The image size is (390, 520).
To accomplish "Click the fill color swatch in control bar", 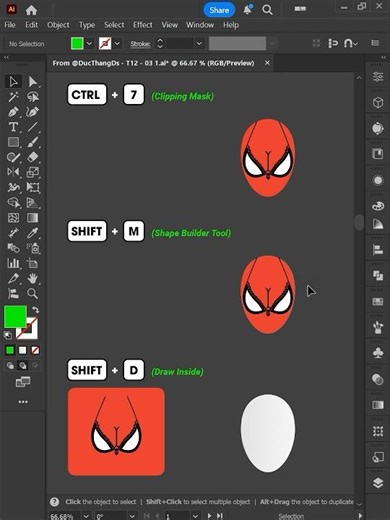I will click(x=77, y=43).
